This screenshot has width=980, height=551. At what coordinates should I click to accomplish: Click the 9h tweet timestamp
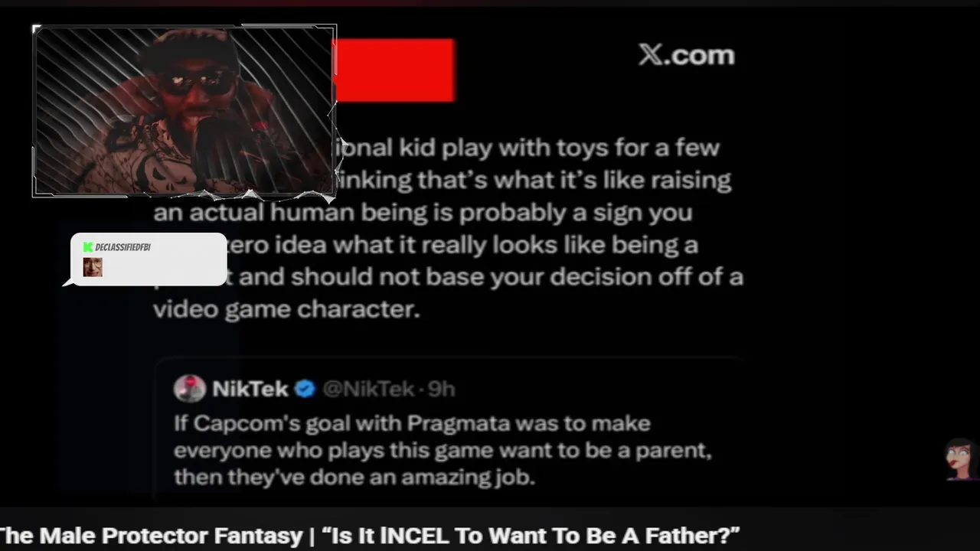[442, 389]
